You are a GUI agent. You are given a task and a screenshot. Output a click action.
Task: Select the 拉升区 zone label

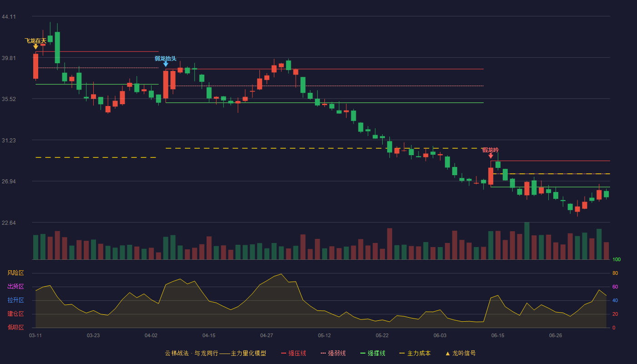click(15, 300)
